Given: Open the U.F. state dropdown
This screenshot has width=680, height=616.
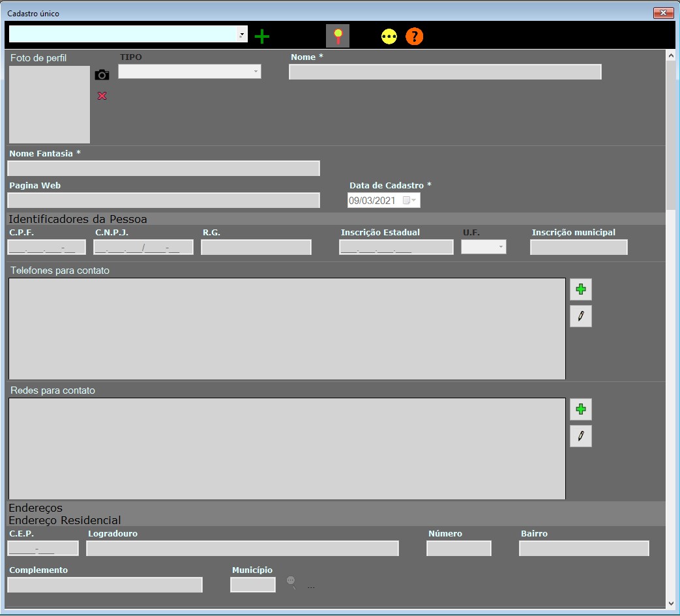Looking at the screenshot, I should click(500, 247).
